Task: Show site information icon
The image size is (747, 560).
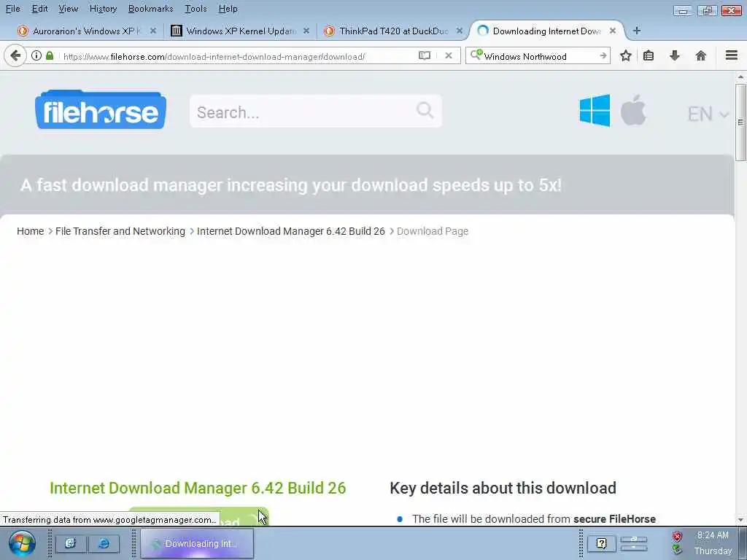Action: [x=36, y=55]
